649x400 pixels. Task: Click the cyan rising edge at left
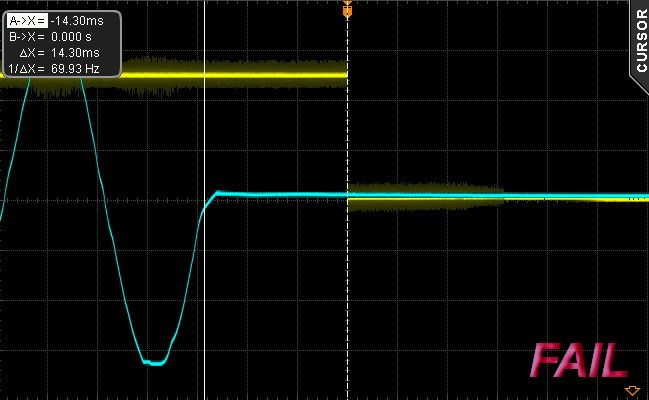pyautogui.click(x=16, y=145)
